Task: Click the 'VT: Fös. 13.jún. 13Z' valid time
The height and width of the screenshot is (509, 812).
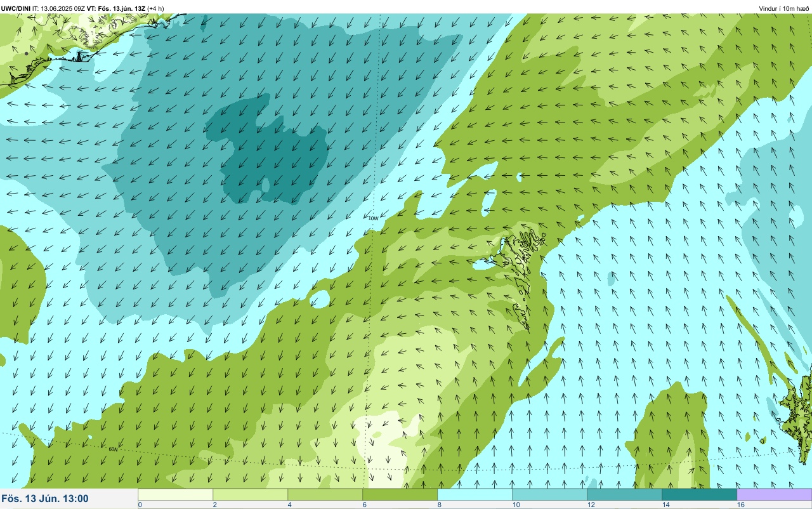Action: point(116,8)
